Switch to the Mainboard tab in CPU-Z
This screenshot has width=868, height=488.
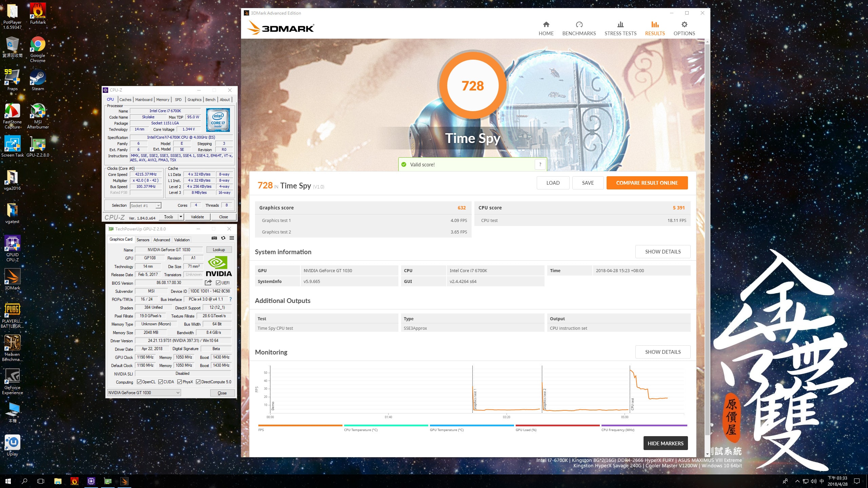(x=144, y=100)
